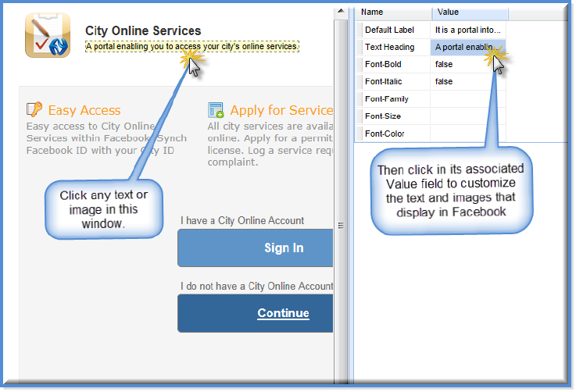Click the Easy Access orange heading
Screen dimensions: 576x392
coord(84,110)
